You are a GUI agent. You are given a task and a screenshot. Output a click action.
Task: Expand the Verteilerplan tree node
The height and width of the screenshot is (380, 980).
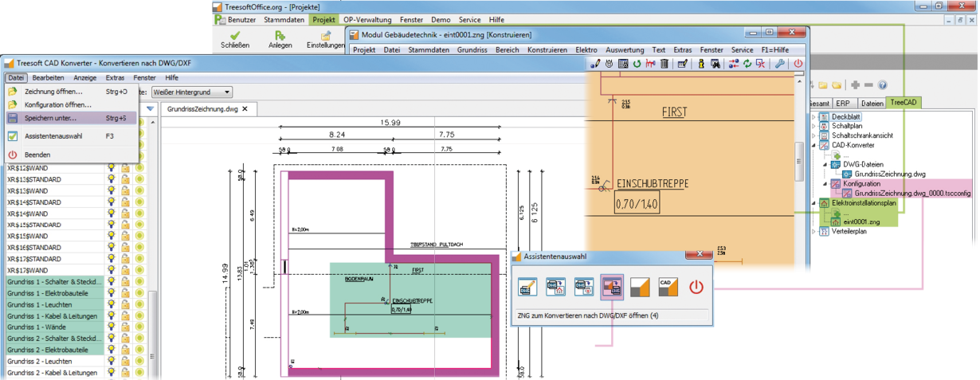813,232
